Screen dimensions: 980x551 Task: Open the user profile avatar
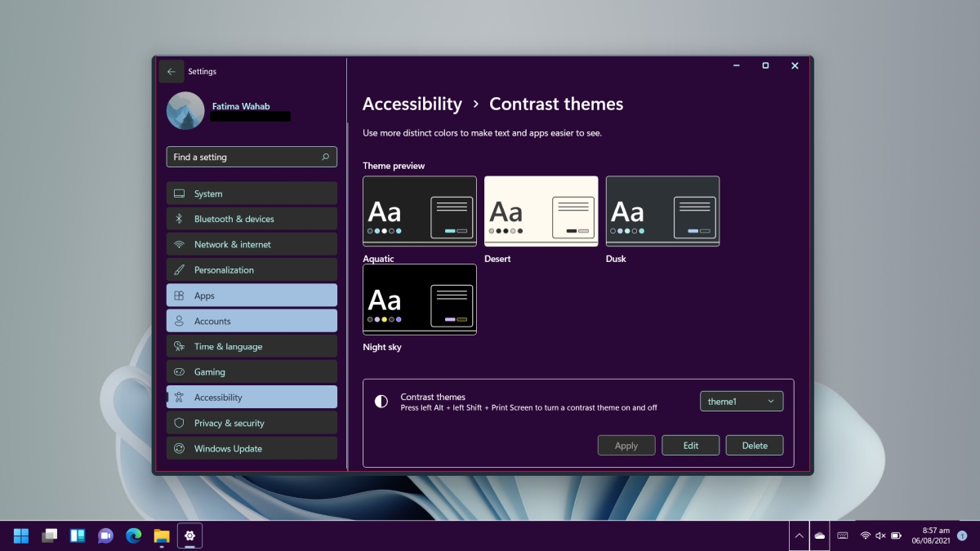tap(185, 111)
